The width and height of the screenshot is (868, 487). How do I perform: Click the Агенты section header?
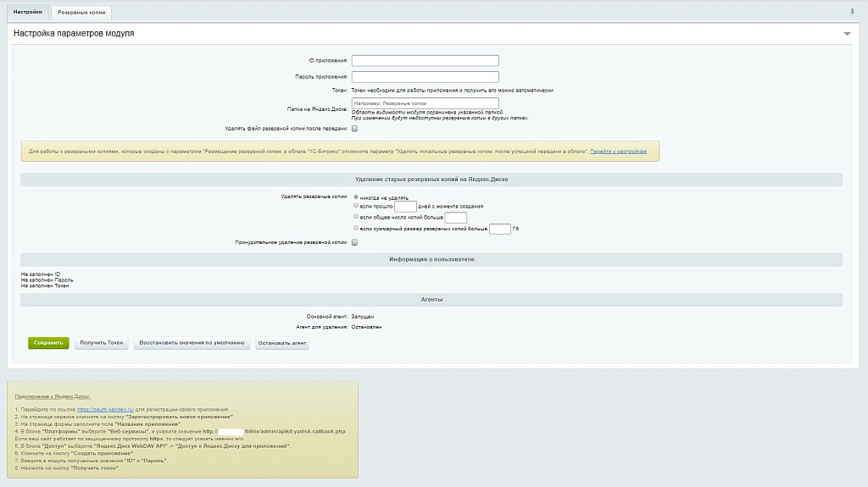431,299
